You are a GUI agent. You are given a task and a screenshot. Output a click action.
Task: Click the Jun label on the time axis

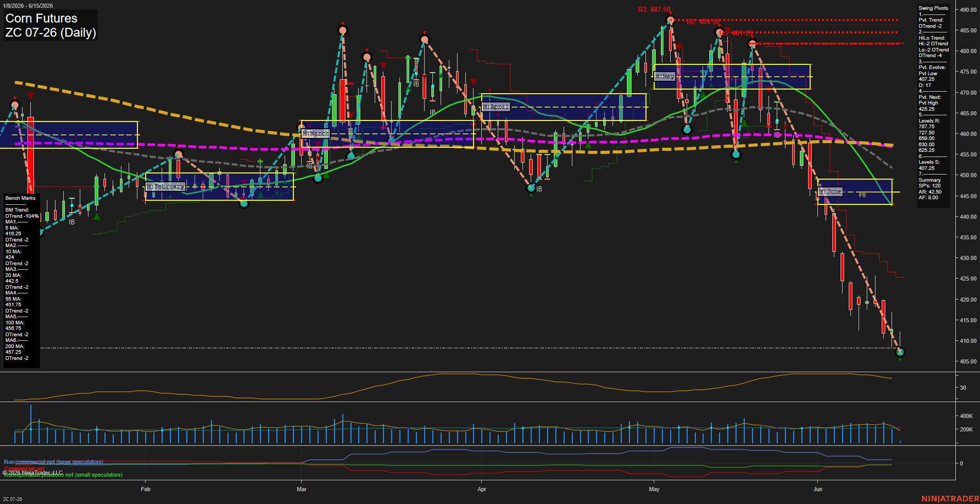click(818, 489)
